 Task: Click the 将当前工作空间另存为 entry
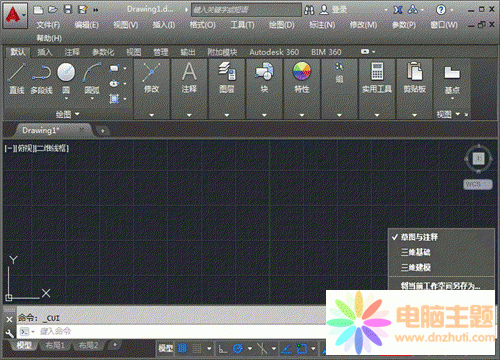pyautogui.click(x=441, y=285)
